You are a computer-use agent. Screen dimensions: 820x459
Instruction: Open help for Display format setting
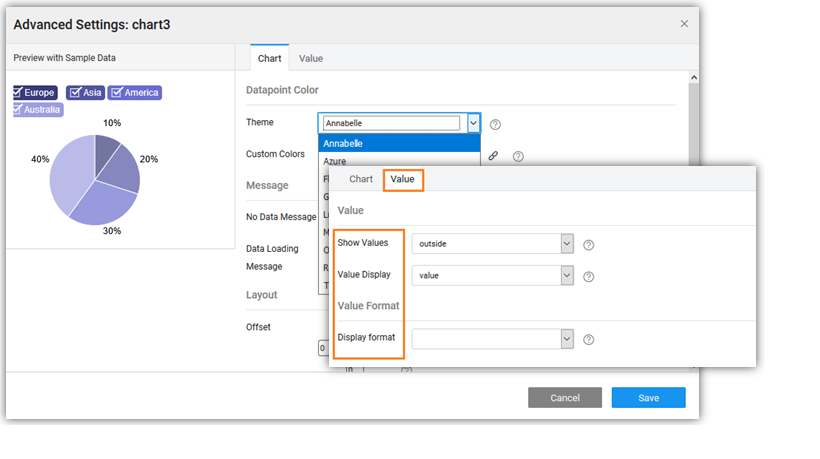click(x=589, y=339)
